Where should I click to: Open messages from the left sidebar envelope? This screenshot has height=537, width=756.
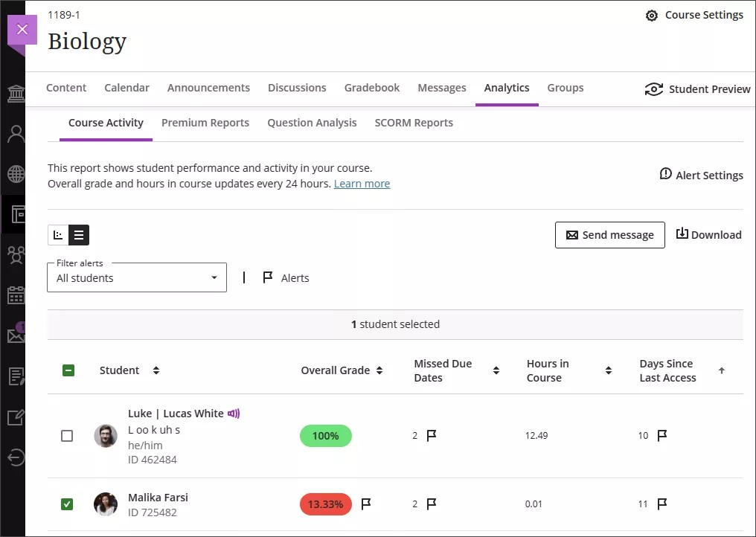click(x=16, y=335)
